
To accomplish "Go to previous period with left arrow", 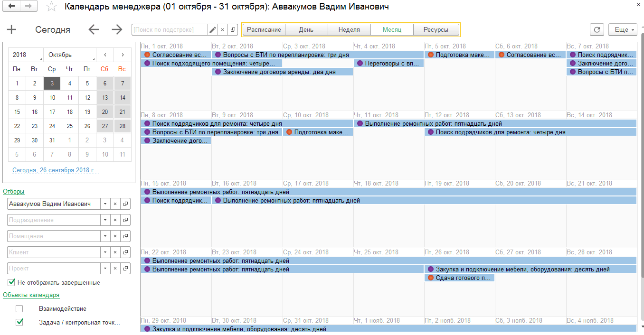I will point(94,29).
